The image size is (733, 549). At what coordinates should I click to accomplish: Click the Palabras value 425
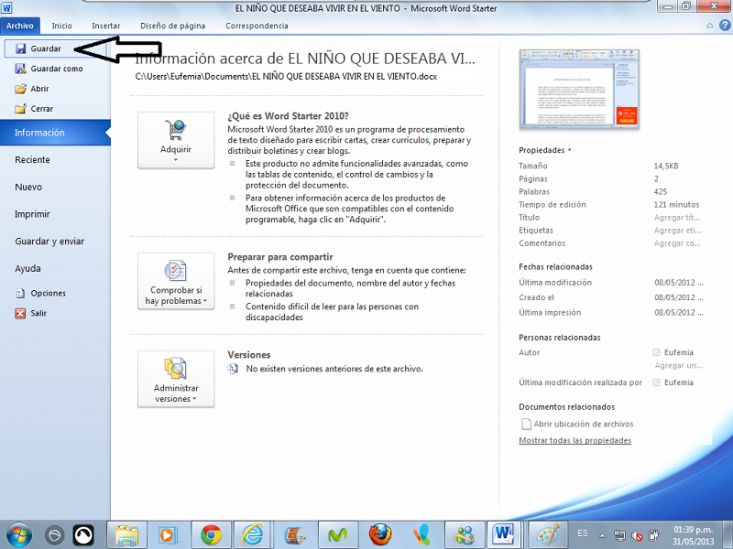[660, 192]
